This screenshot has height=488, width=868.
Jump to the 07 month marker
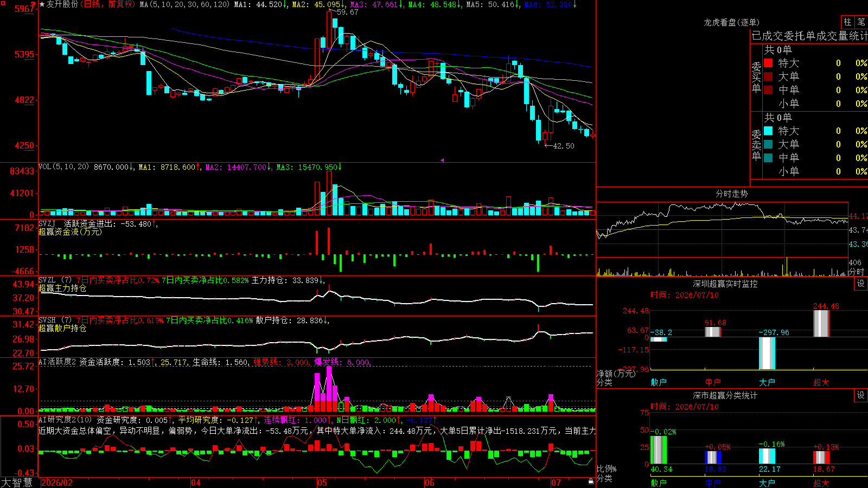click(556, 483)
